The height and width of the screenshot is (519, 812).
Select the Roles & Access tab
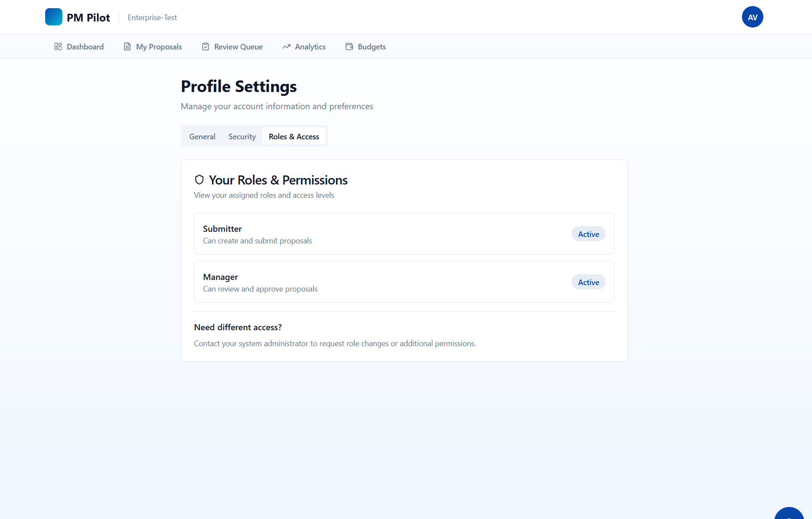[294, 136]
